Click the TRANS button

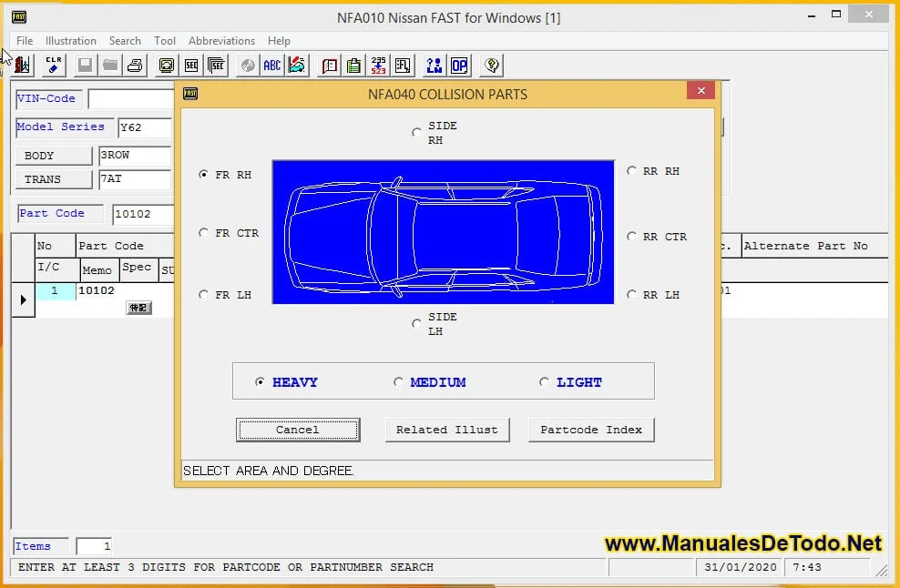(x=54, y=179)
